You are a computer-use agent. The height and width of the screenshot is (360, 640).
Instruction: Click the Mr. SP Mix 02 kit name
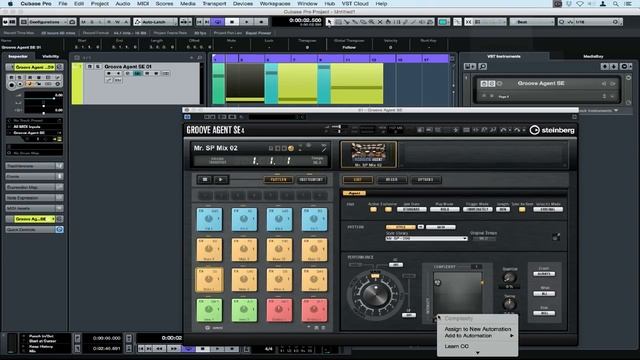pos(216,148)
